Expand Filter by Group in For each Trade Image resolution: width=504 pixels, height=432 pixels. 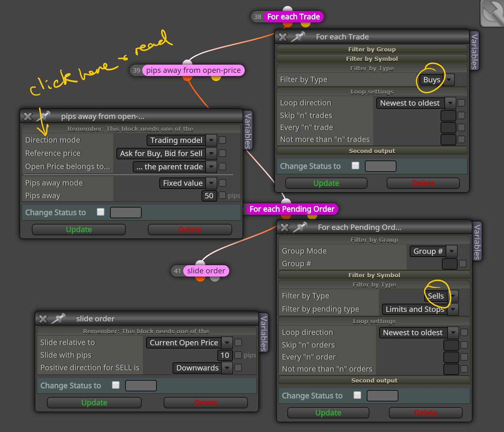pos(372,49)
